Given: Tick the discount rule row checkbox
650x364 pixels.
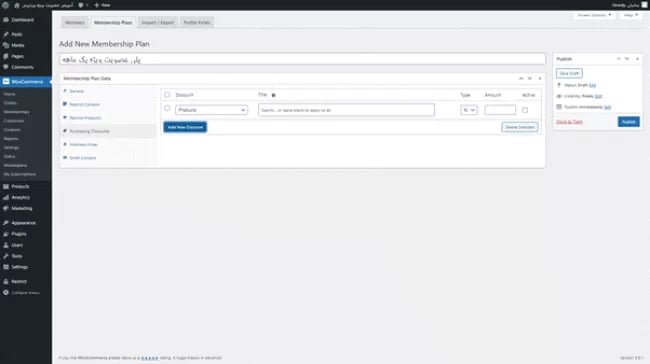Looking at the screenshot, I should 167,109.
